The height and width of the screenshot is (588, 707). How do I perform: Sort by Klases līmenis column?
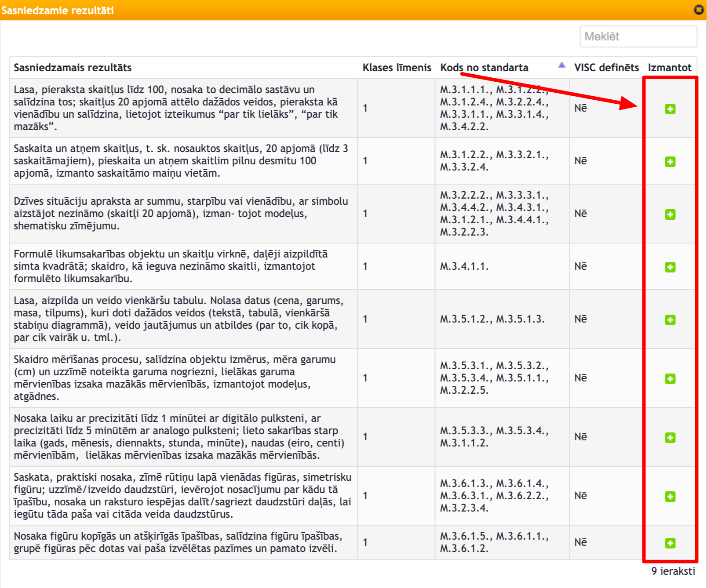397,68
